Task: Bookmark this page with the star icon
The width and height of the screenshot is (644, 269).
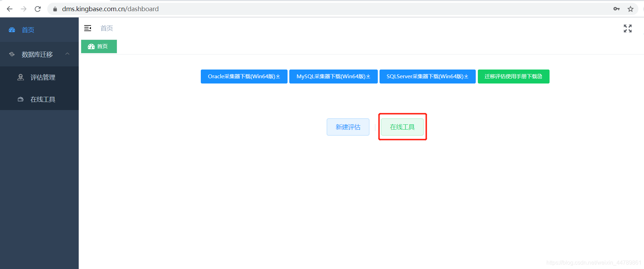Action: coord(630,9)
